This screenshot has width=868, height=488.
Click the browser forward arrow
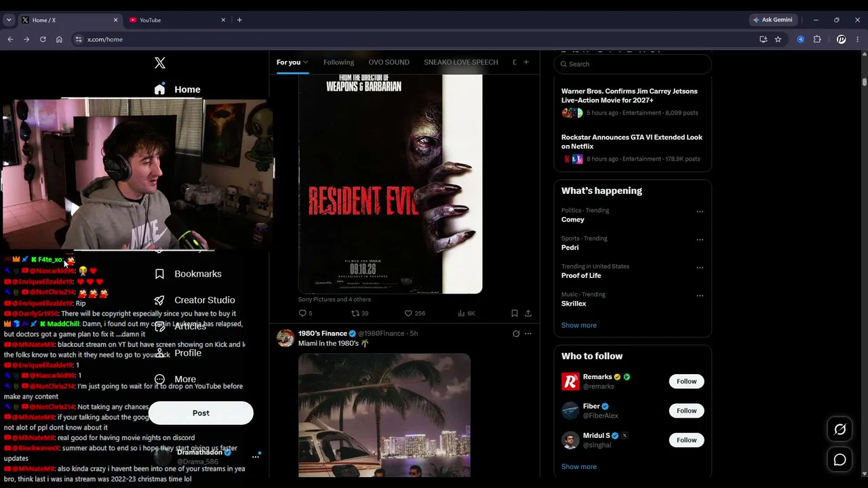point(26,39)
